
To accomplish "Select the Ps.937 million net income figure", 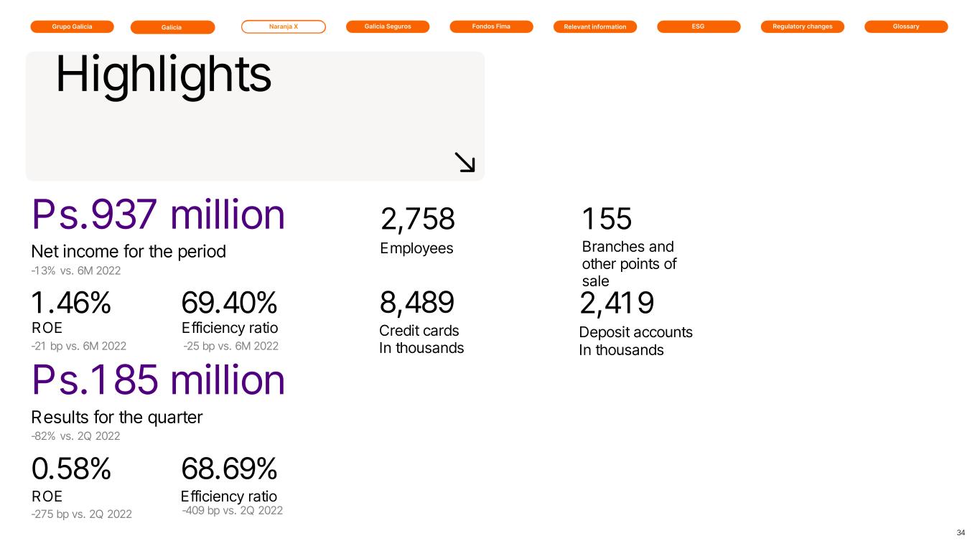I will pyautogui.click(x=158, y=215).
